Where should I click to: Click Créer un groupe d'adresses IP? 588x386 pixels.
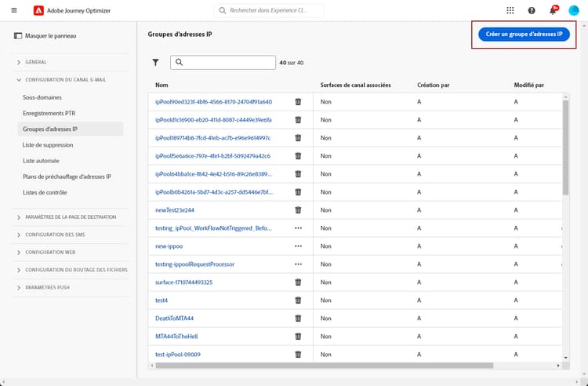524,35
